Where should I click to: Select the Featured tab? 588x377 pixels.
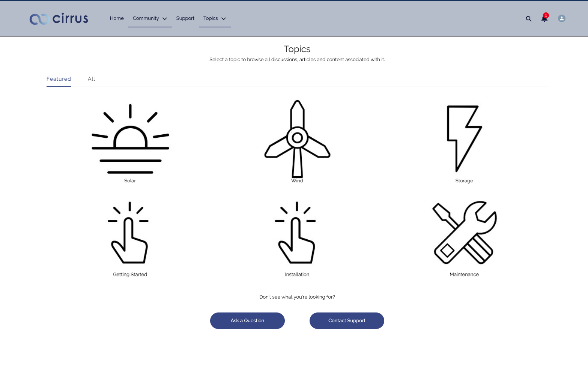tap(59, 79)
